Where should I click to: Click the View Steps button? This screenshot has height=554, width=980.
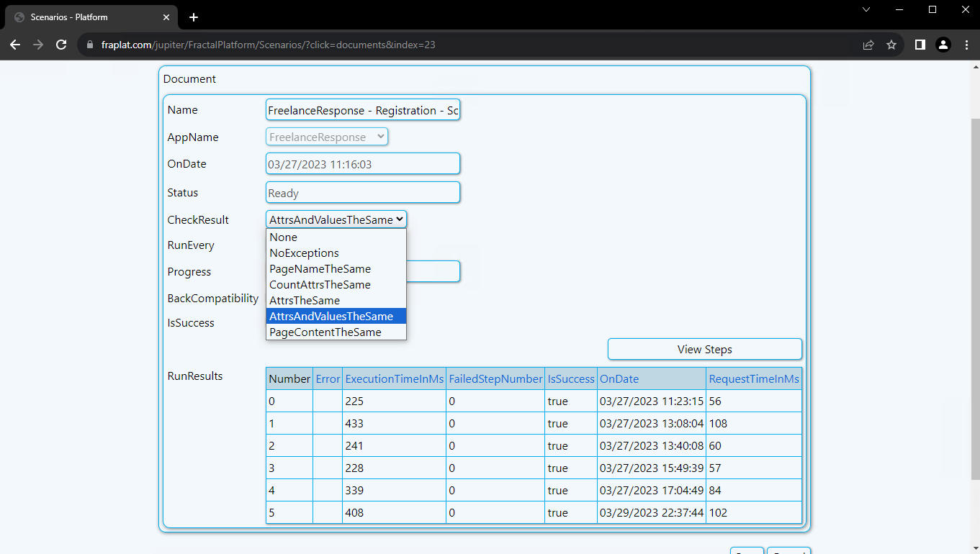tap(704, 350)
